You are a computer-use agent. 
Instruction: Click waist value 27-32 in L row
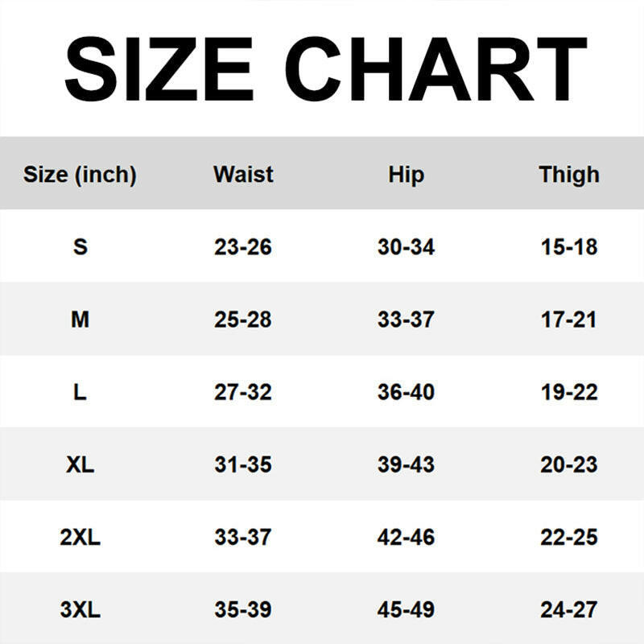pyautogui.click(x=243, y=392)
